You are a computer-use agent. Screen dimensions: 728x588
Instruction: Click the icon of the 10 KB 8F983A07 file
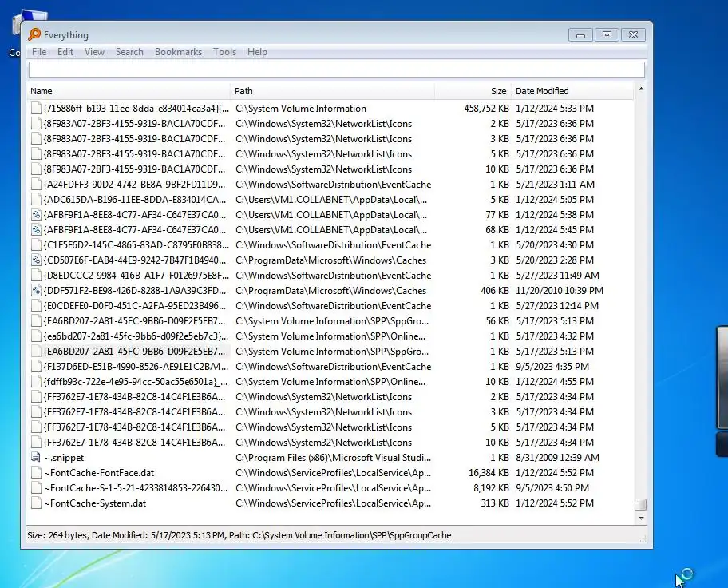tap(36, 169)
